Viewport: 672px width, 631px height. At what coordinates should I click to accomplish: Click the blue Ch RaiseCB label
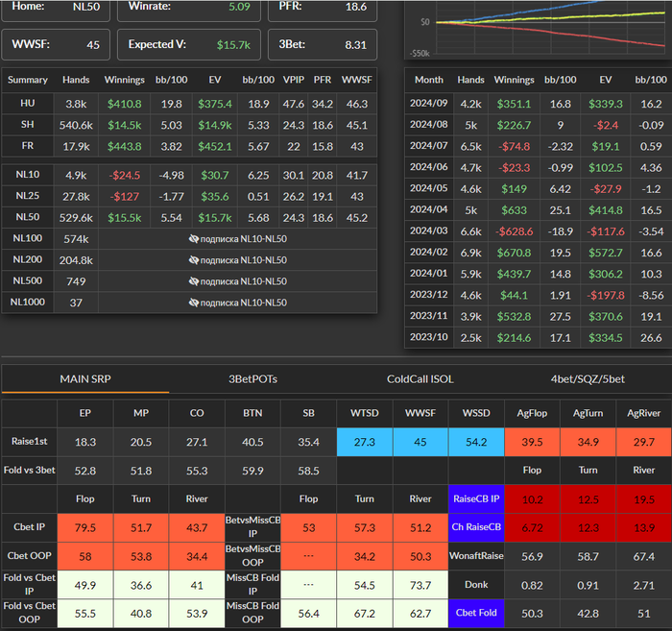coord(475,527)
